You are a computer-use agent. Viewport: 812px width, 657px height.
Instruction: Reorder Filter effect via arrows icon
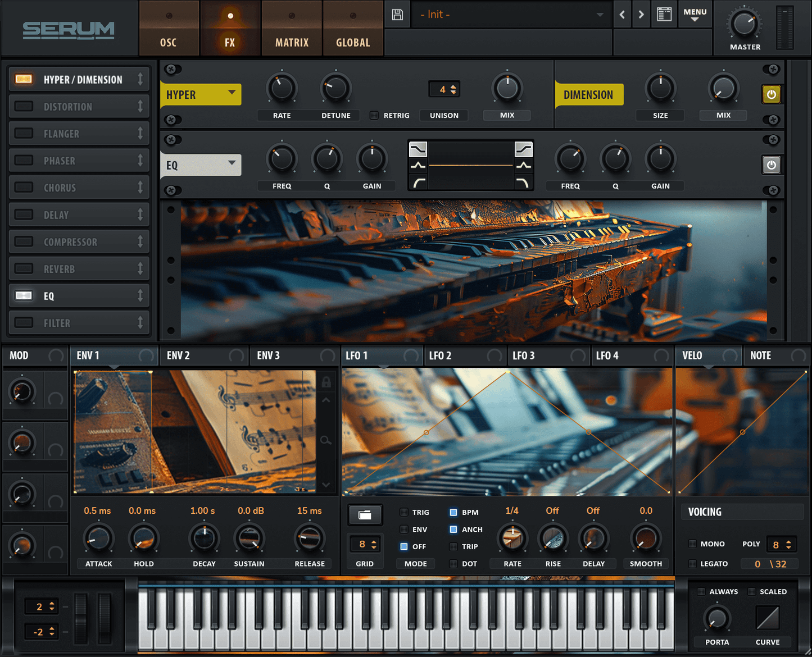pyautogui.click(x=140, y=322)
